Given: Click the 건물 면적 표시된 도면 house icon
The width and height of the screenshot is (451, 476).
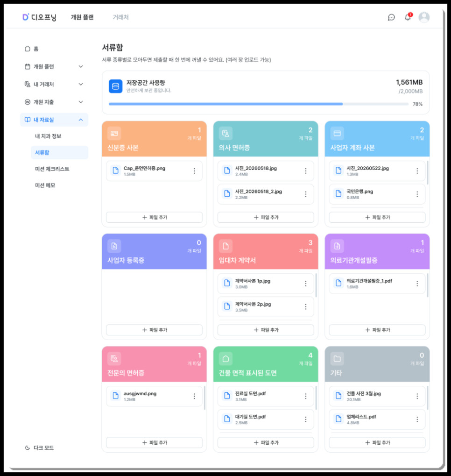Looking at the screenshot, I should pyautogui.click(x=225, y=358).
